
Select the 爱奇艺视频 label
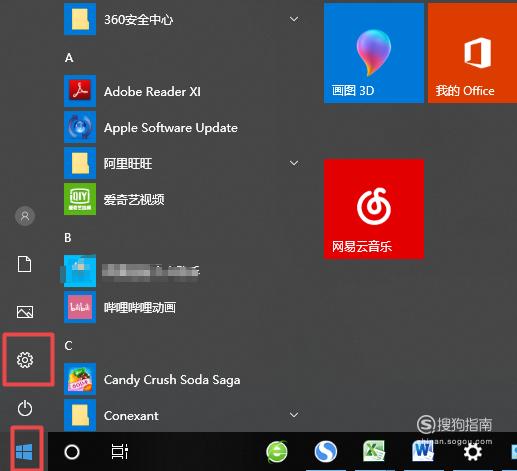(x=134, y=199)
